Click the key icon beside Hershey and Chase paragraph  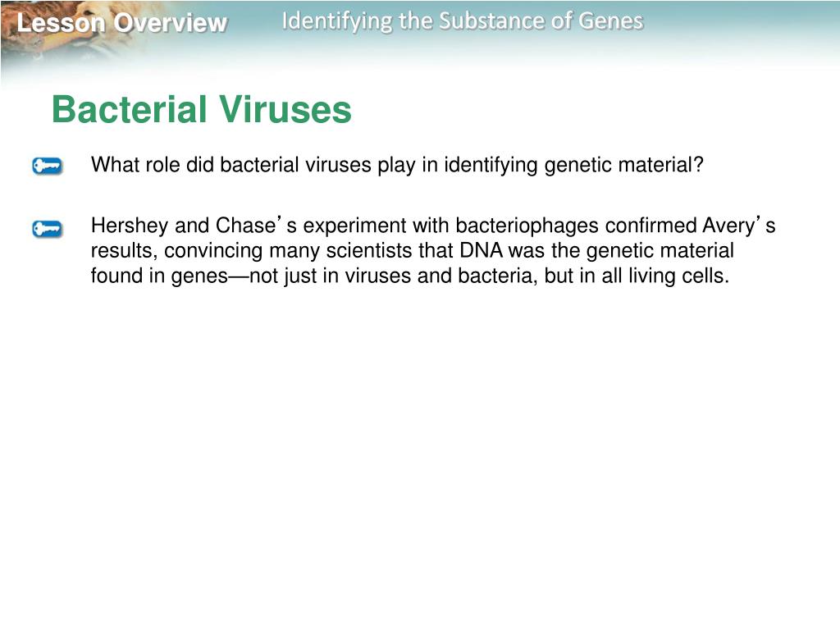(47, 229)
